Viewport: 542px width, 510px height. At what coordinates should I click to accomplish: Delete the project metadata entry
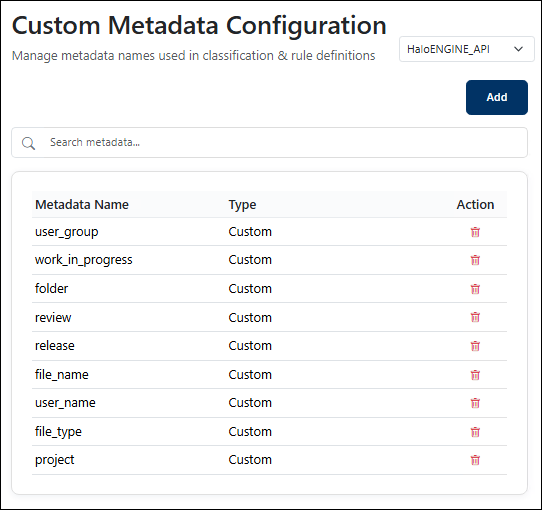click(x=475, y=460)
